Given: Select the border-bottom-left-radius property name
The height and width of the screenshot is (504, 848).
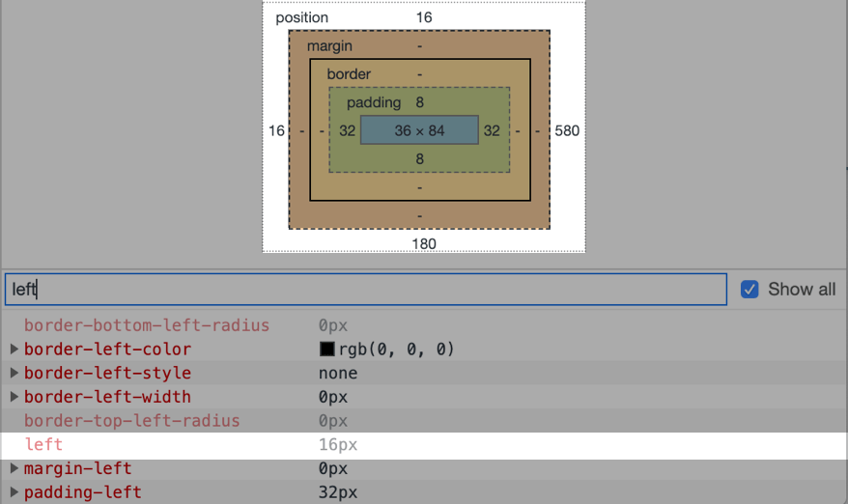Looking at the screenshot, I should [147, 325].
